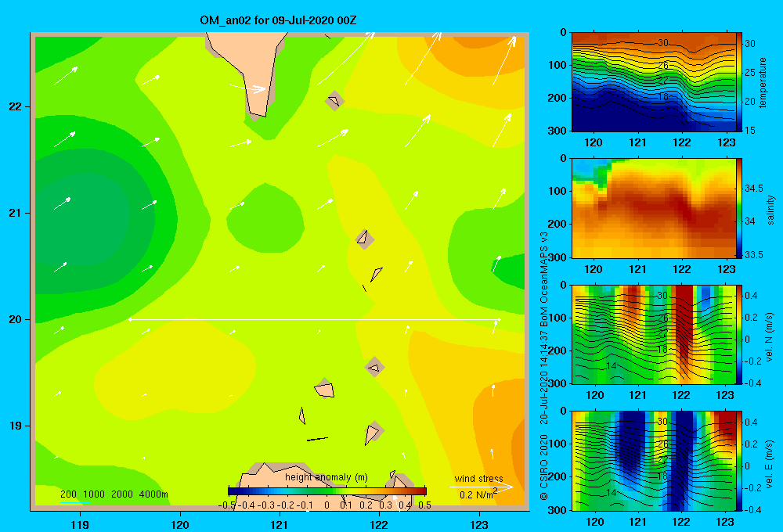
Task: Click the '33.5' tick on salinity scale
Action: click(753, 254)
